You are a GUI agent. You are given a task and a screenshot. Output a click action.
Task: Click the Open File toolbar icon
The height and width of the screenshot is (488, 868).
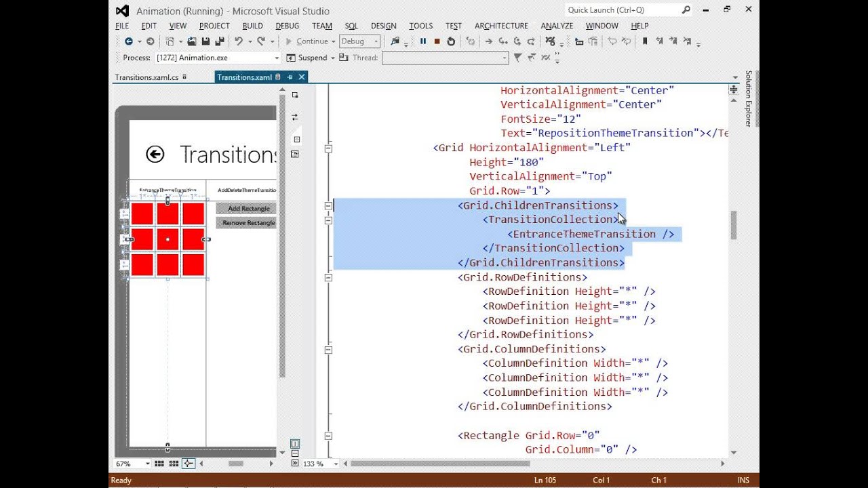pyautogui.click(x=192, y=41)
